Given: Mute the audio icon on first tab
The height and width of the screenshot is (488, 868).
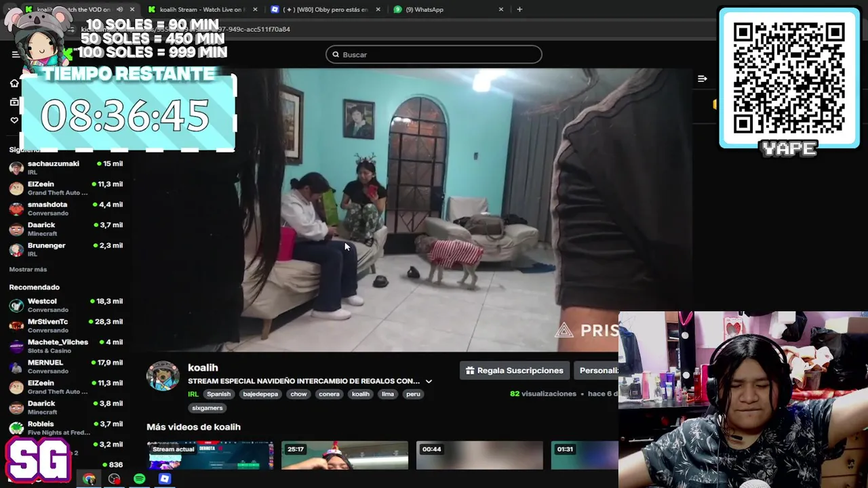Looking at the screenshot, I should point(119,9).
